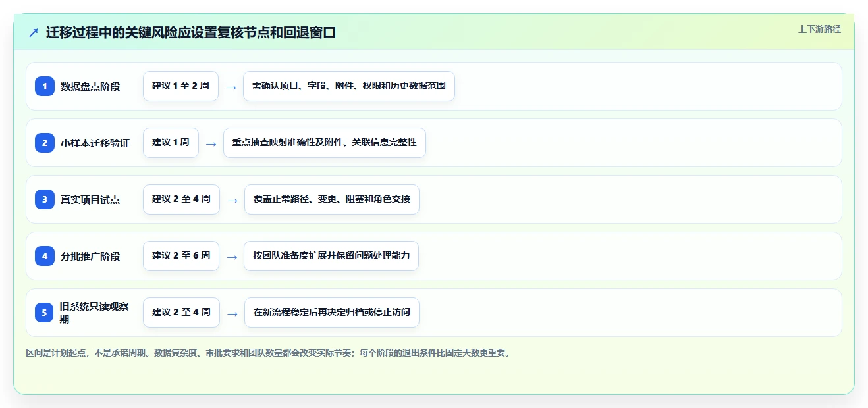
Task: Click the arrow in the 小样本迁移验证 row
Action: coord(211,143)
